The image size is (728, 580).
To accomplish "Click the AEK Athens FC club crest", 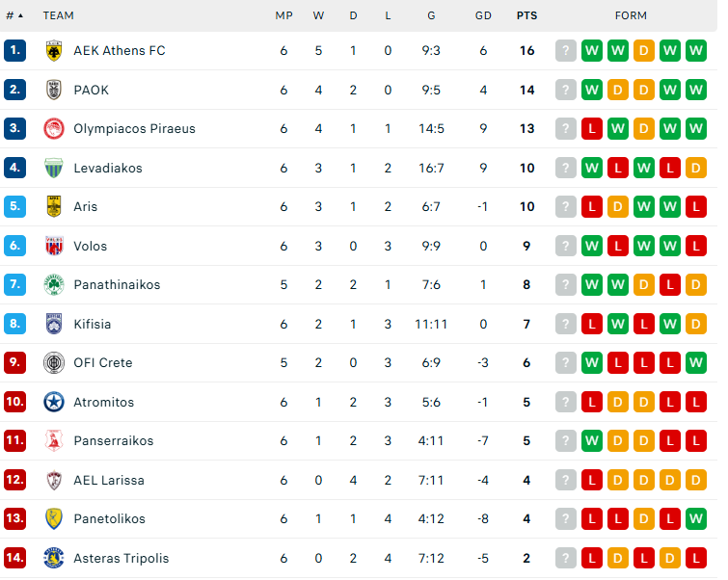I will 54,51.
